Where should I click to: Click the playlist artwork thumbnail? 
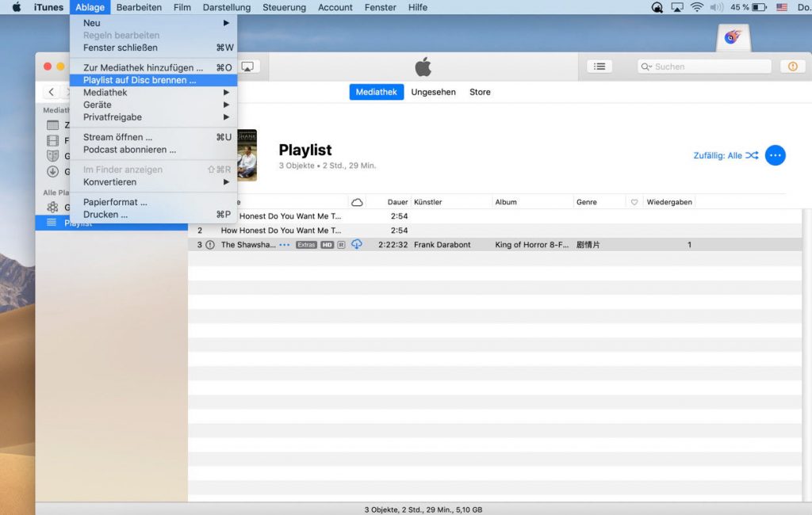coord(247,155)
